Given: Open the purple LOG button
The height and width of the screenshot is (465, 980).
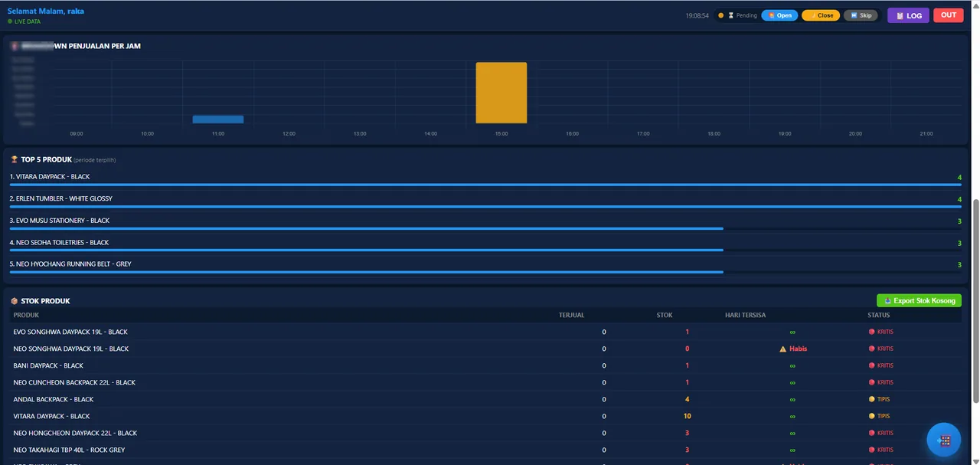Looking at the screenshot, I should [908, 15].
